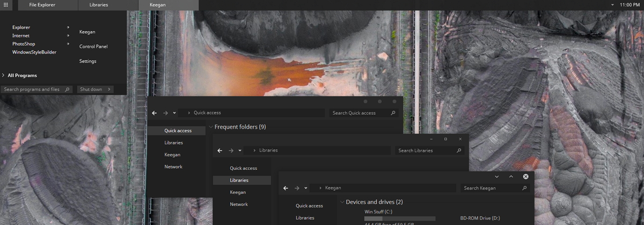This screenshot has width=644, height=225.
Task: Expand Explorer submenu arrow
Action: [68, 27]
